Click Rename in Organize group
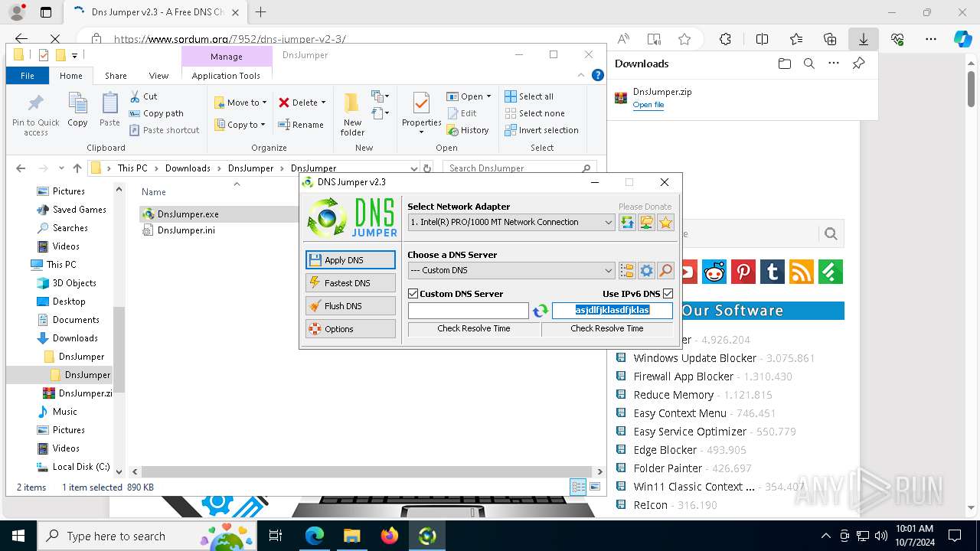The image size is (980, 551). [300, 125]
